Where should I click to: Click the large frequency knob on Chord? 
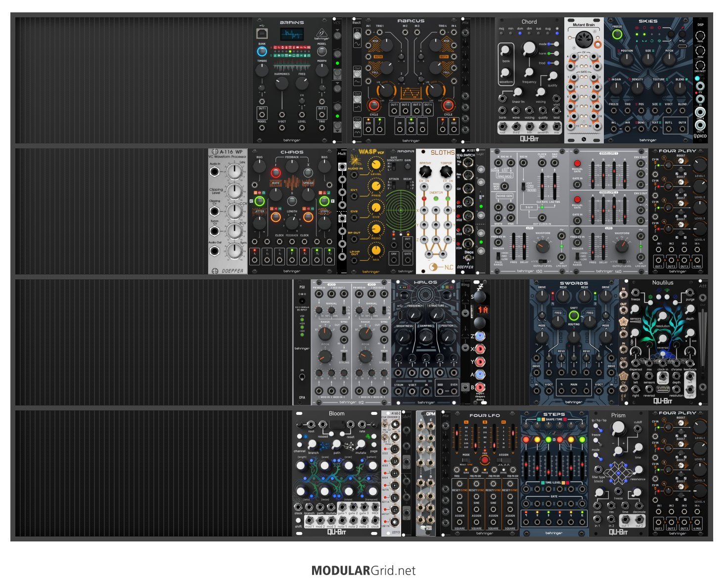(x=529, y=48)
